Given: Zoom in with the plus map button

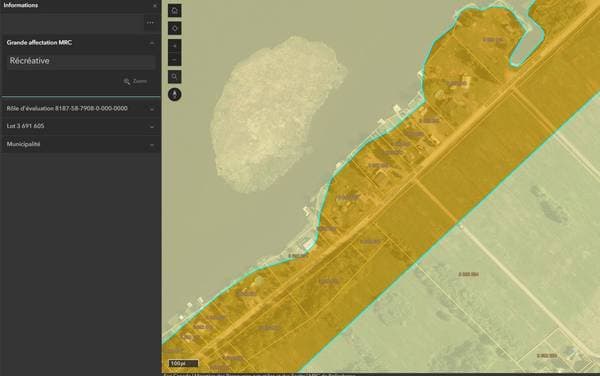Looking at the screenshot, I should [174, 46].
